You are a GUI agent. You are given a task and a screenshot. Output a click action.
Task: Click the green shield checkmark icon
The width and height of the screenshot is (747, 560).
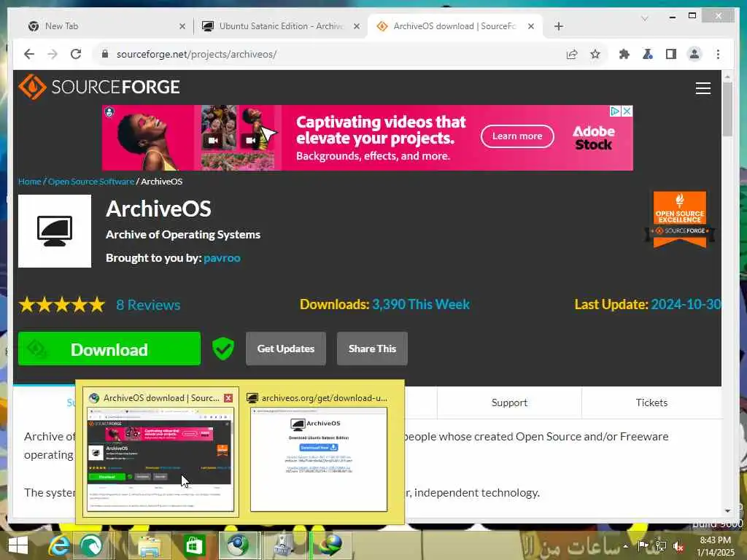pyautogui.click(x=222, y=349)
